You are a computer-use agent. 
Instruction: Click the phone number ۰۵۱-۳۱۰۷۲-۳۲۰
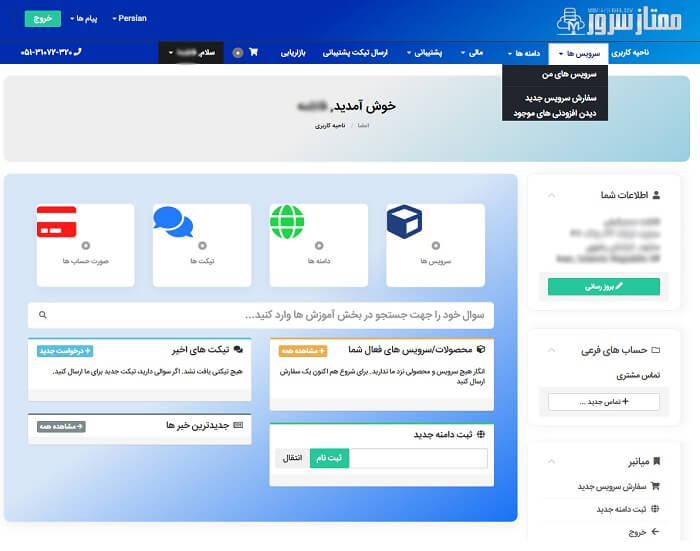(x=46, y=52)
